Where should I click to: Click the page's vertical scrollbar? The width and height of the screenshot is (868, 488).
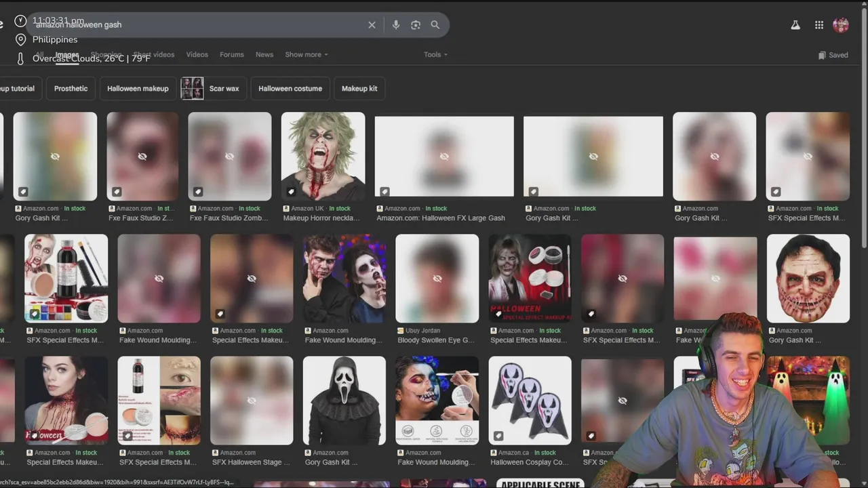coord(864,129)
